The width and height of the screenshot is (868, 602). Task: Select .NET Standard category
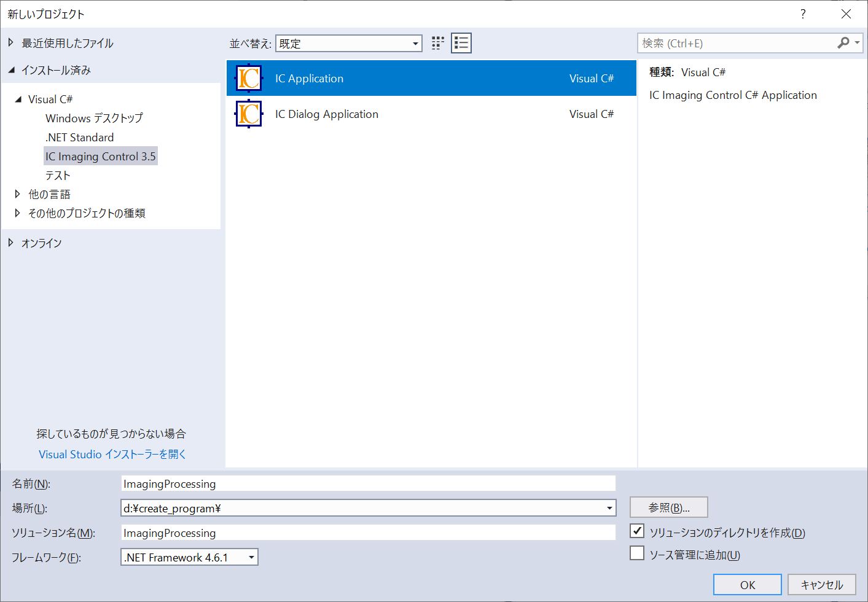coord(79,137)
